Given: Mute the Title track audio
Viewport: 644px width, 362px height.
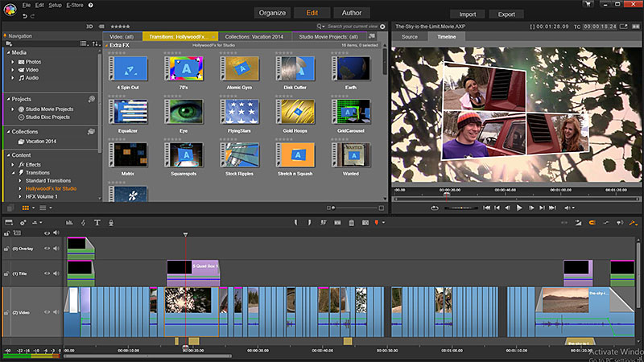Looking at the screenshot, I should click(x=56, y=274).
